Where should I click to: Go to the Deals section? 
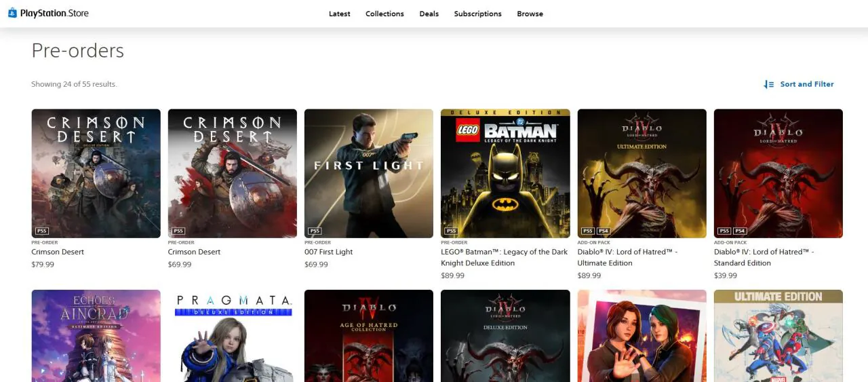pyautogui.click(x=429, y=14)
